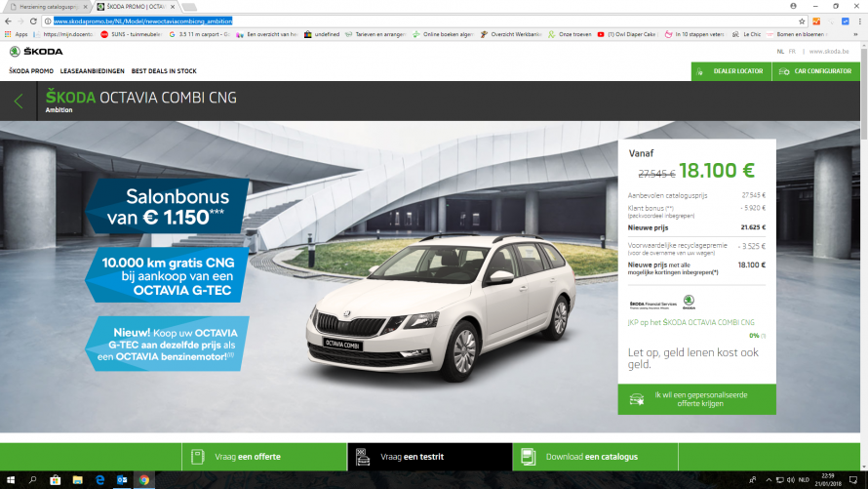Click the NLD language indicator in the taskbar
The height and width of the screenshot is (489, 868).
click(x=804, y=480)
